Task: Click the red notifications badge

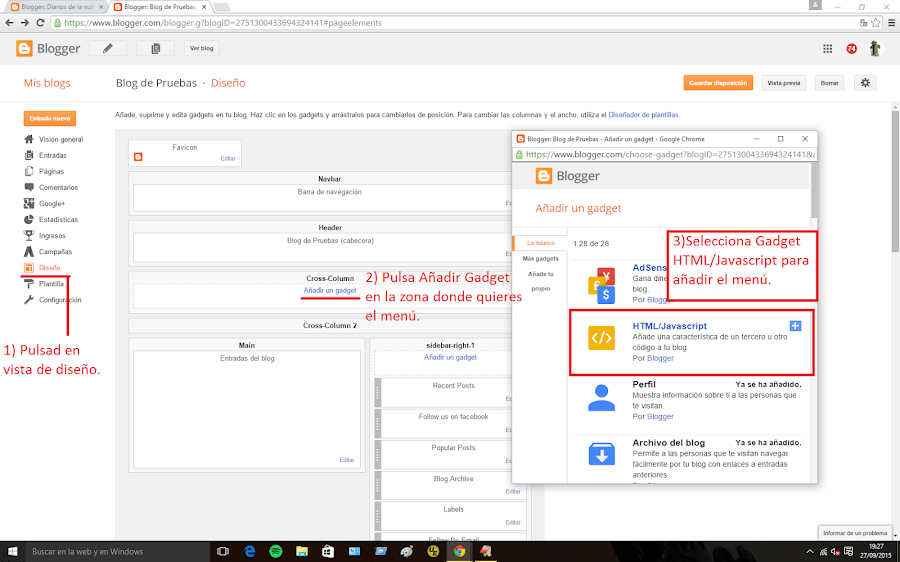Action: [851, 49]
